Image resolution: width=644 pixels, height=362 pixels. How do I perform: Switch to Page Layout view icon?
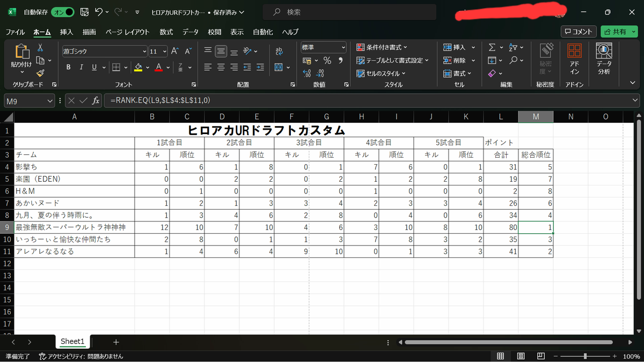[521, 356]
